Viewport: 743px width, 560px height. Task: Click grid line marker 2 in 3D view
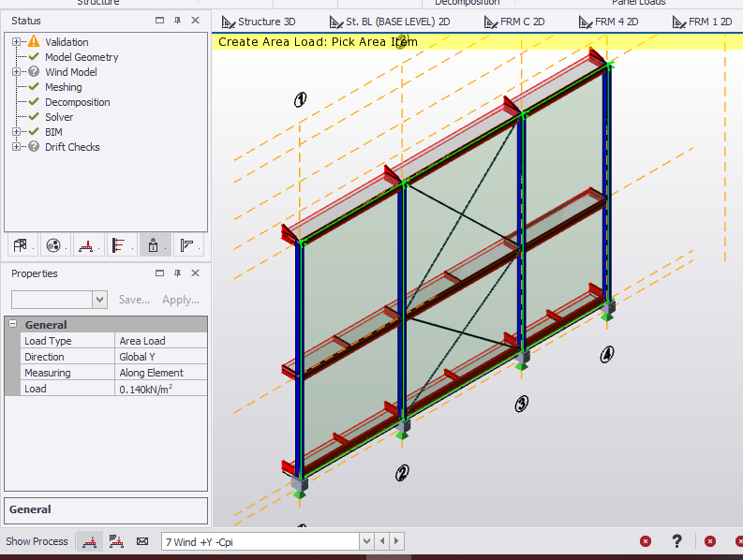coord(402,473)
